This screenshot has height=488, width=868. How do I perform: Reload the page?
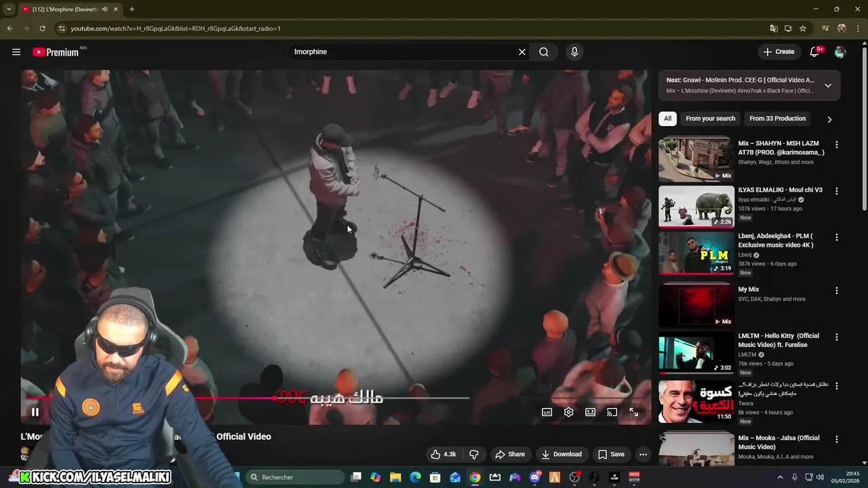42,28
